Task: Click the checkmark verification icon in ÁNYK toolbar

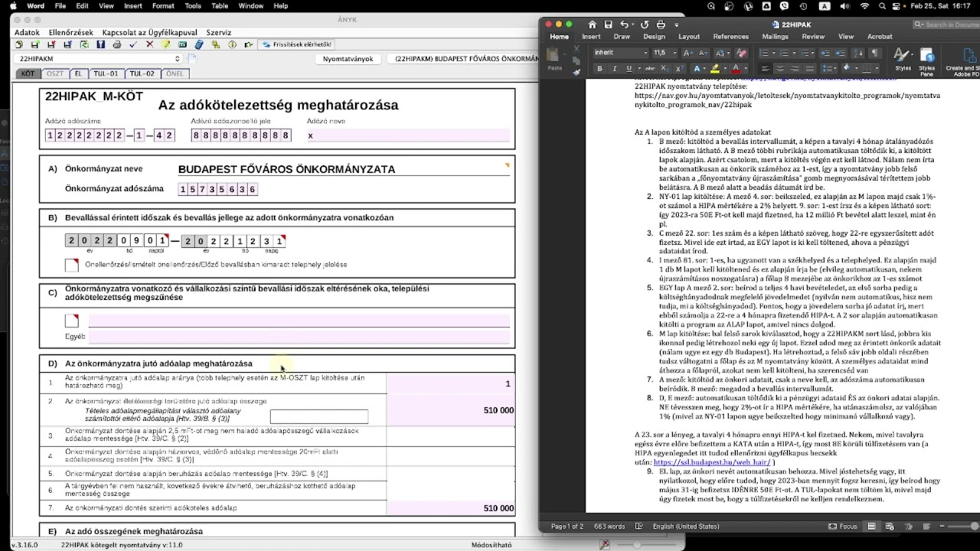Action: [133, 44]
